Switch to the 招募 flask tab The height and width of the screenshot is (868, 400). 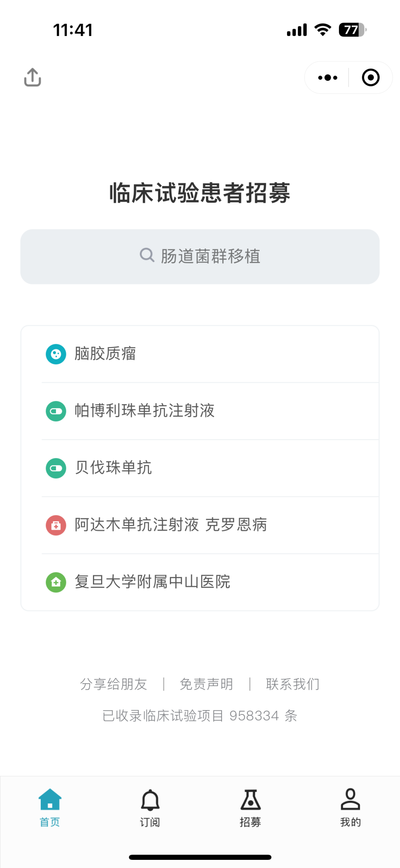[250, 808]
